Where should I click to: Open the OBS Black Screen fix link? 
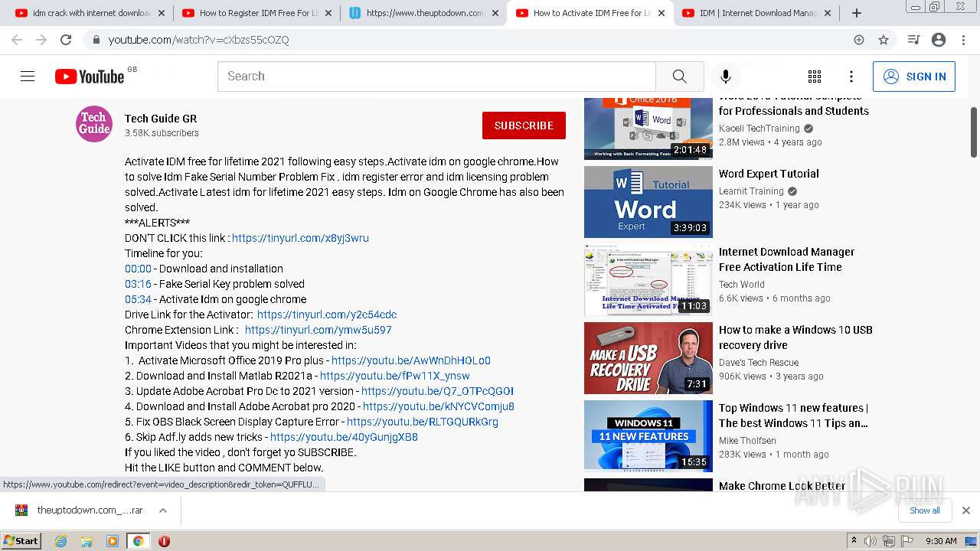click(423, 422)
